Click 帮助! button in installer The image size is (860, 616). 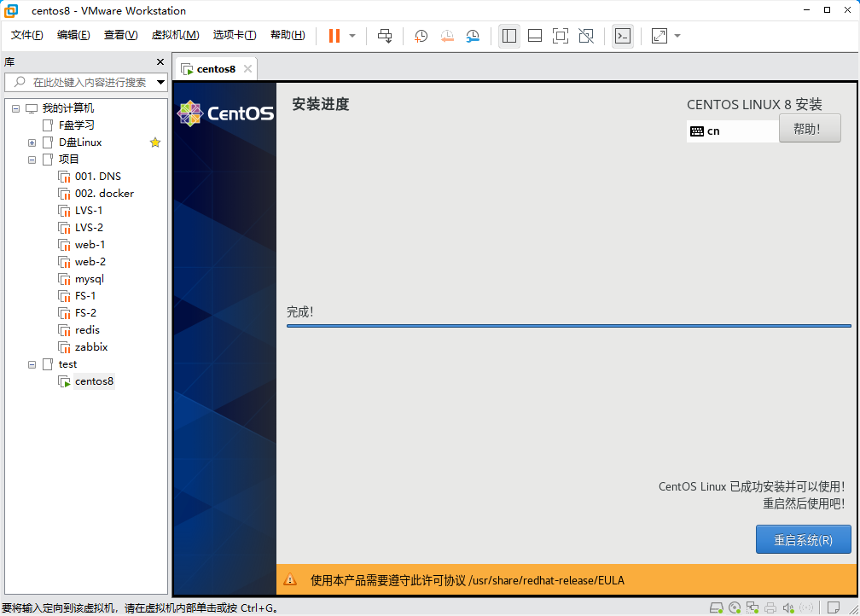(x=810, y=129)
